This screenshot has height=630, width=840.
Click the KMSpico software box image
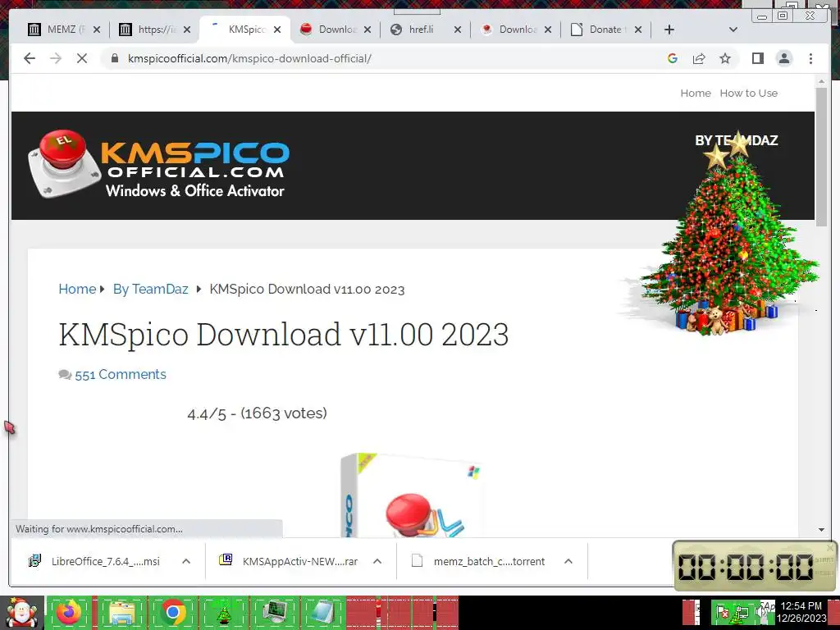(x=413, y=495)
